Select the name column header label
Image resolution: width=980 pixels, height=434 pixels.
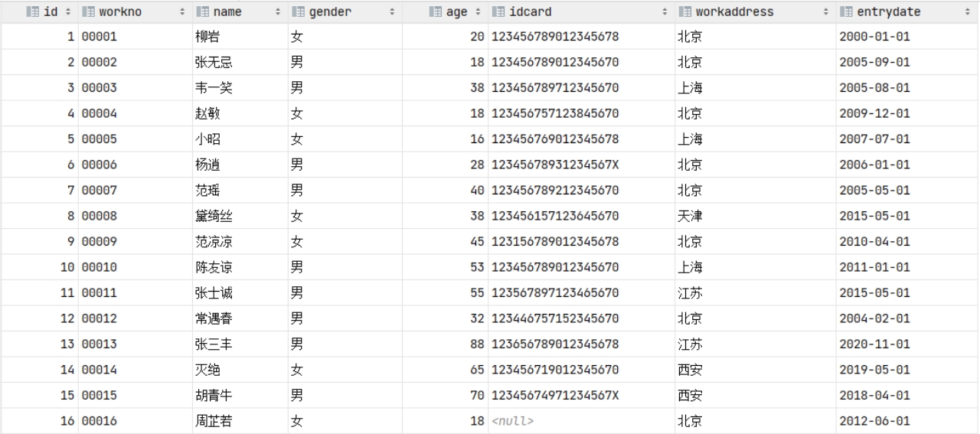[227, 12]
